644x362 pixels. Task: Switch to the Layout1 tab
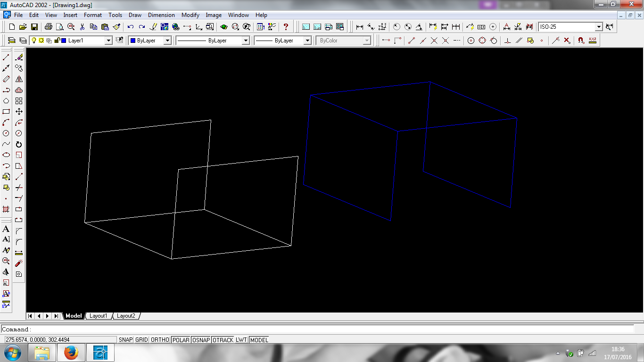pos(99,316)
